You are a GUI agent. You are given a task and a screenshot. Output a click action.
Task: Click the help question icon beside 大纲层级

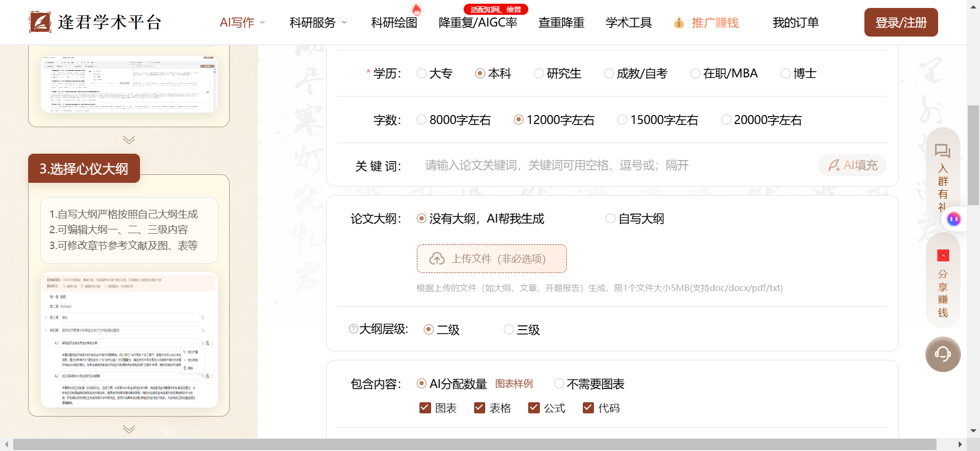354,329
